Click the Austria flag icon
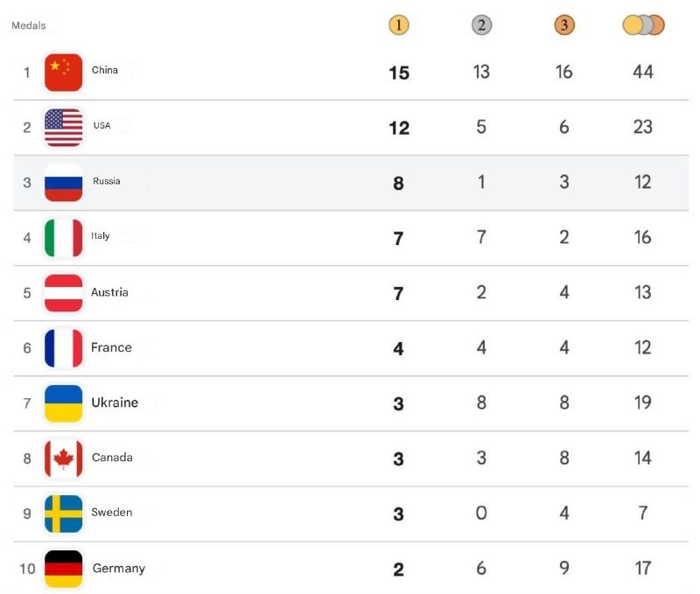 point(64,292)
